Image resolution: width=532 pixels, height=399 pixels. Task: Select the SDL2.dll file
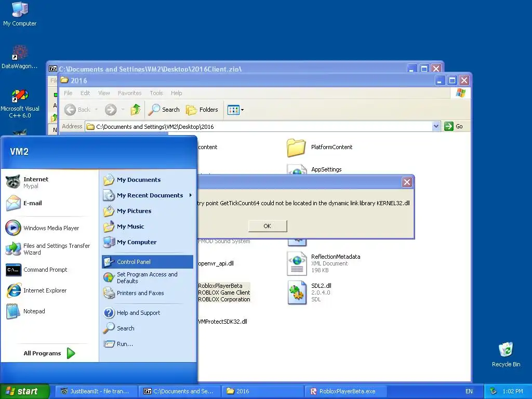(310, 292)
